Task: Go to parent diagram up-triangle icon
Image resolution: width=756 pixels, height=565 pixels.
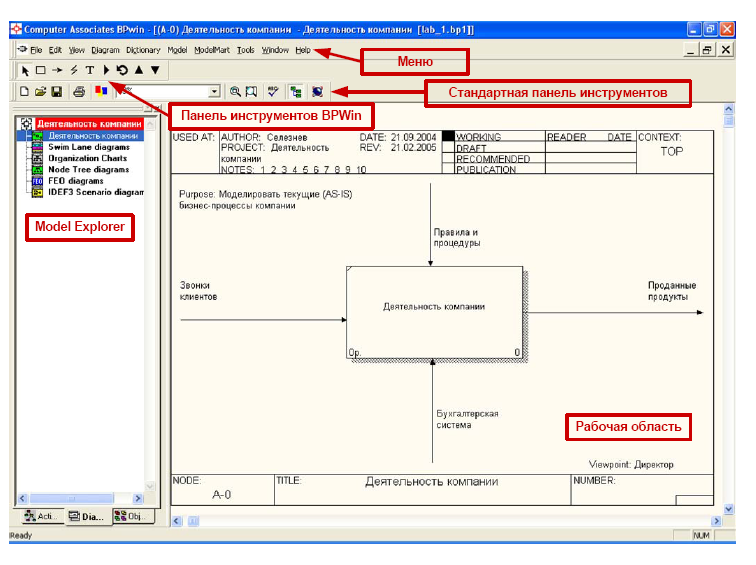Action: (x=139, y=70)
